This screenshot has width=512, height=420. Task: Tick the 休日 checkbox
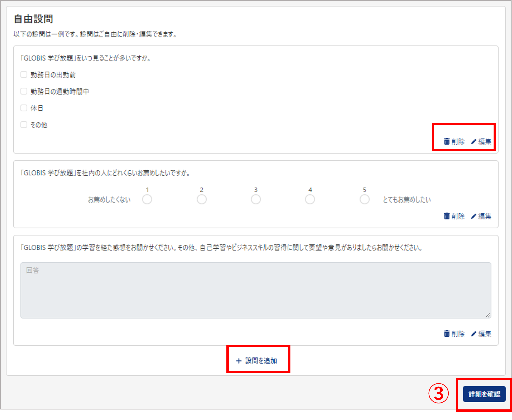pyautogui.click(x=24, y=108)
